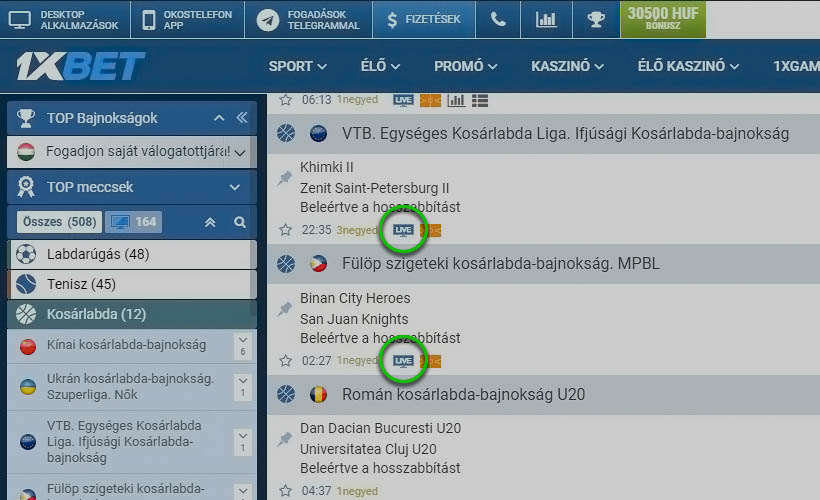820x500 pixels.
Task: Open Ukrán kosárlabda-bajnokság Szuperliga Nők
Action: pos(130,387)
